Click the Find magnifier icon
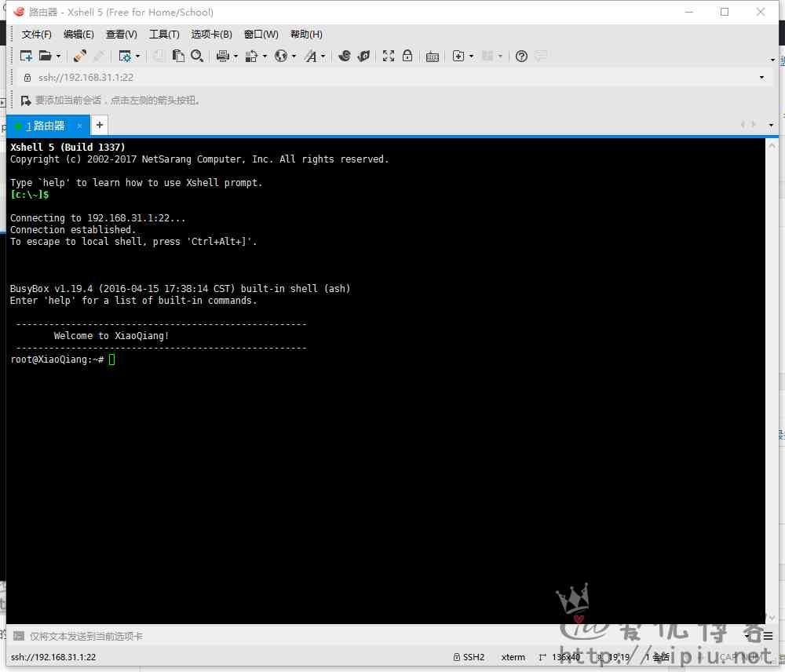Image resolution: width=785 pixels, height=672 pixels. pyautogui.click(x=197, y=56)
